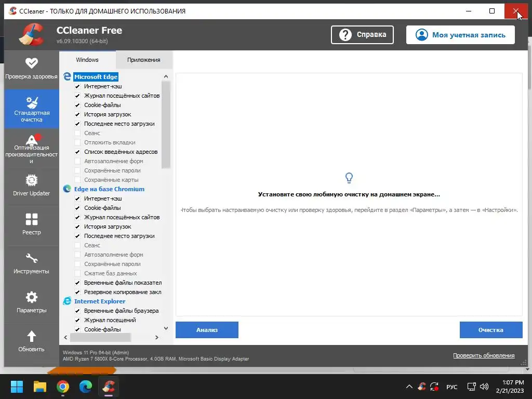This screenshot has height=399, width=532.
Task: Open network status tray icon
Action: pos(471,387)
